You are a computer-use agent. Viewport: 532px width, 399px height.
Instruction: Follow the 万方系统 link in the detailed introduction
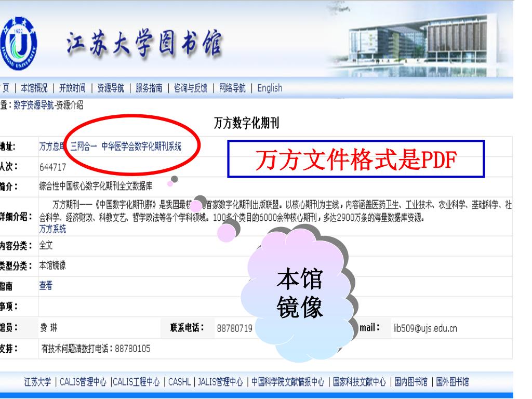[x=52, y=229]
